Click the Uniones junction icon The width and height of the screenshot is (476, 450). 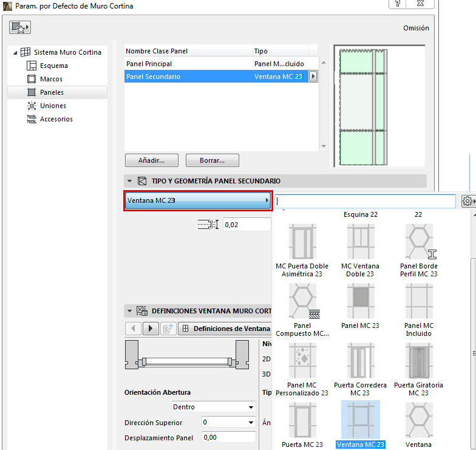(x=32, y=106)
